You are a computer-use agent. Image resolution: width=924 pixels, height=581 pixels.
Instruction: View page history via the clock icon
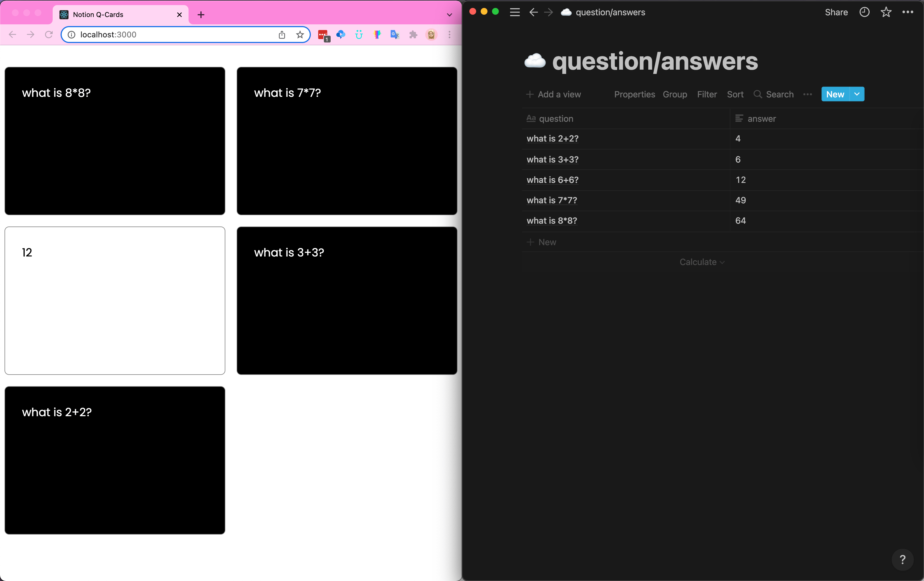[864, 12]
